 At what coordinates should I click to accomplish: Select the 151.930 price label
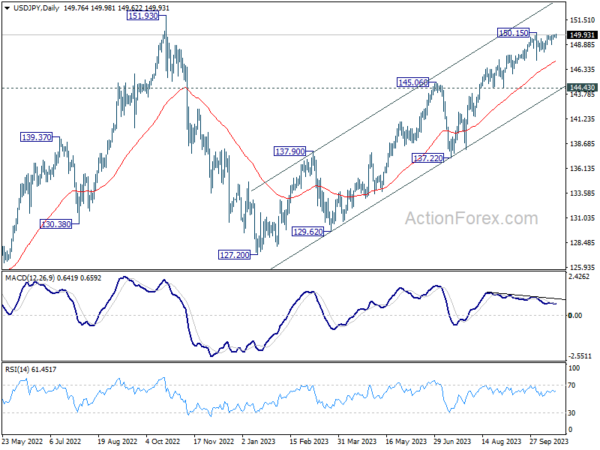tap(143, 16)
